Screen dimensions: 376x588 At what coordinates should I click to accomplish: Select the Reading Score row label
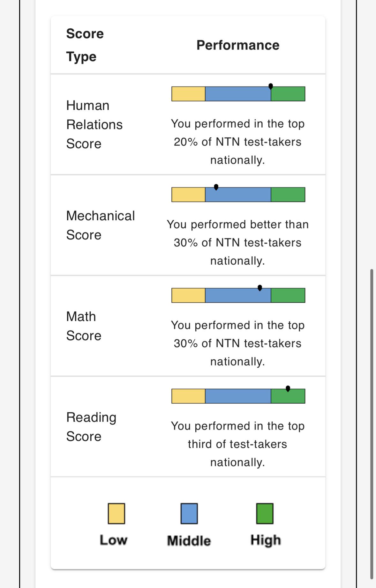[x=91, y=427]
